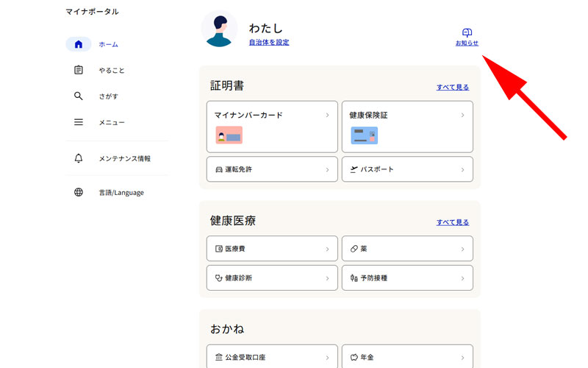
Task: Click chevron on 健康保険証 card
Action: point(462,116)
